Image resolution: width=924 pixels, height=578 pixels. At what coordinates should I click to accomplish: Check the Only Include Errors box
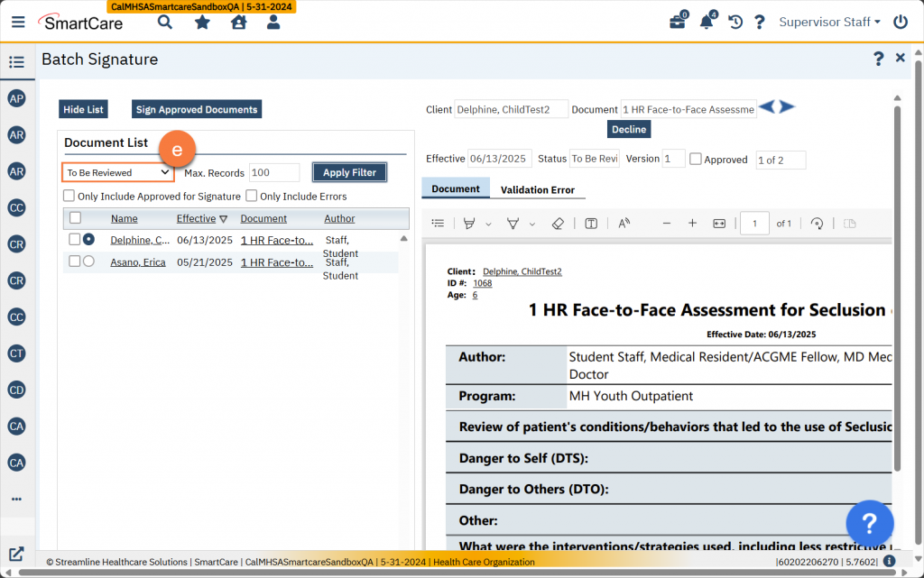(252, 196)
